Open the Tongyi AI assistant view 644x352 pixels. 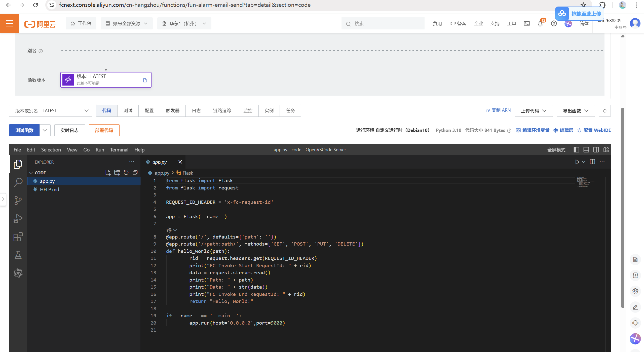(x=18, y=273)
